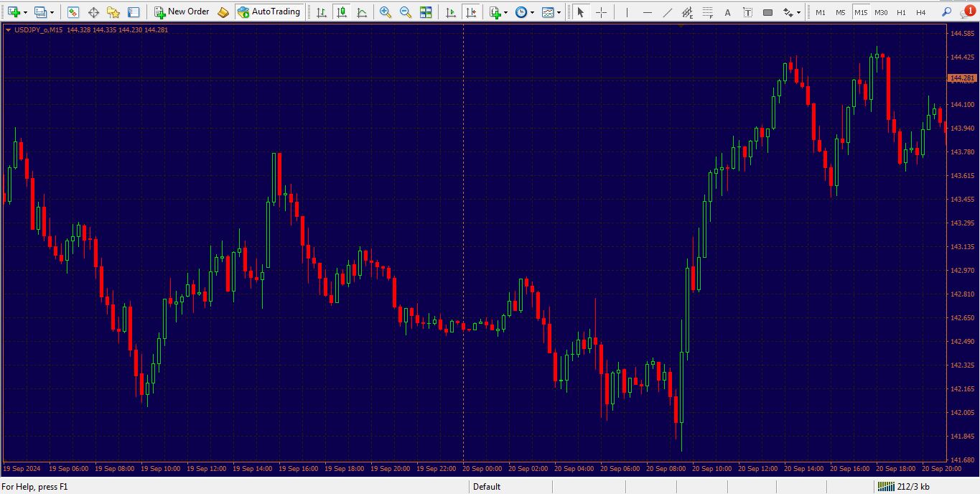Screen dimensions: 980x494
Task: Expand the Arrows objects dropdown arrow
Action: tap(798, 12)
